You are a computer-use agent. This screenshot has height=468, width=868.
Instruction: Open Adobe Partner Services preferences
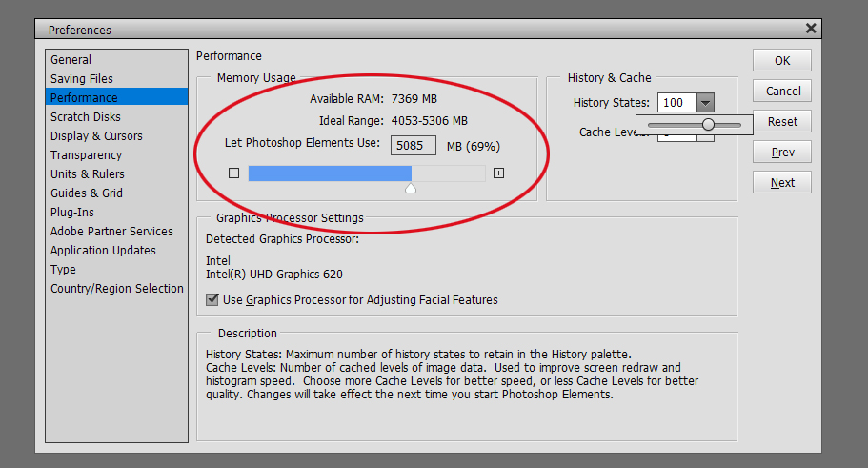[x=117, y=232]
